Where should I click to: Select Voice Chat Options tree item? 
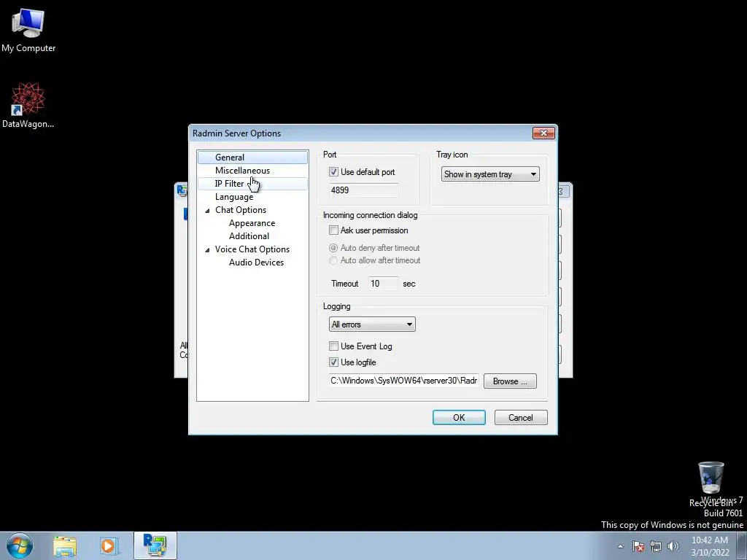(252, 249)
